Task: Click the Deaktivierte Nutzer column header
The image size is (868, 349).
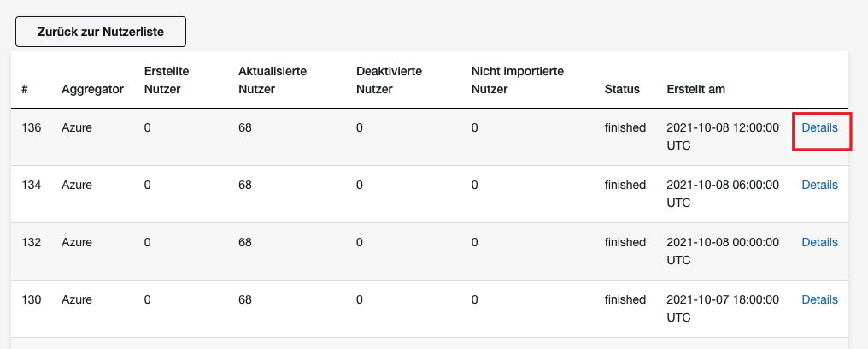Action: point(390,80)
